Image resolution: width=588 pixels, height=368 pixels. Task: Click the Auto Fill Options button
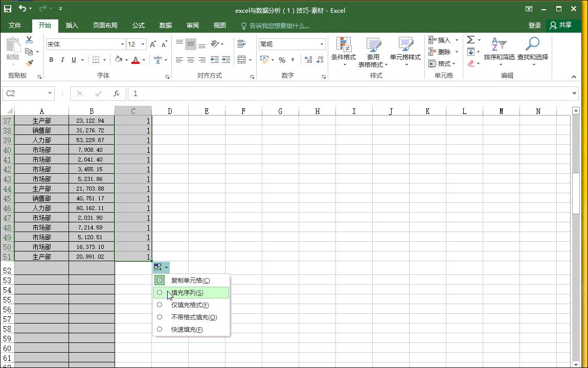pos(161,267)
